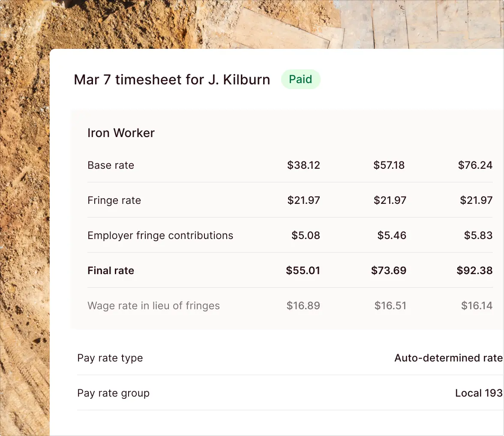504x436 pixels.
Task: Select the $57.18 base rate value
Action: (x=389, y=165)
